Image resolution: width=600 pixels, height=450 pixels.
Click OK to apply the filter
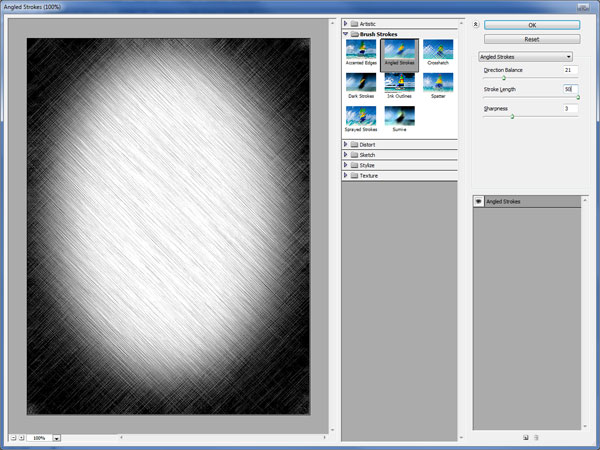click(x=531, y=25)
